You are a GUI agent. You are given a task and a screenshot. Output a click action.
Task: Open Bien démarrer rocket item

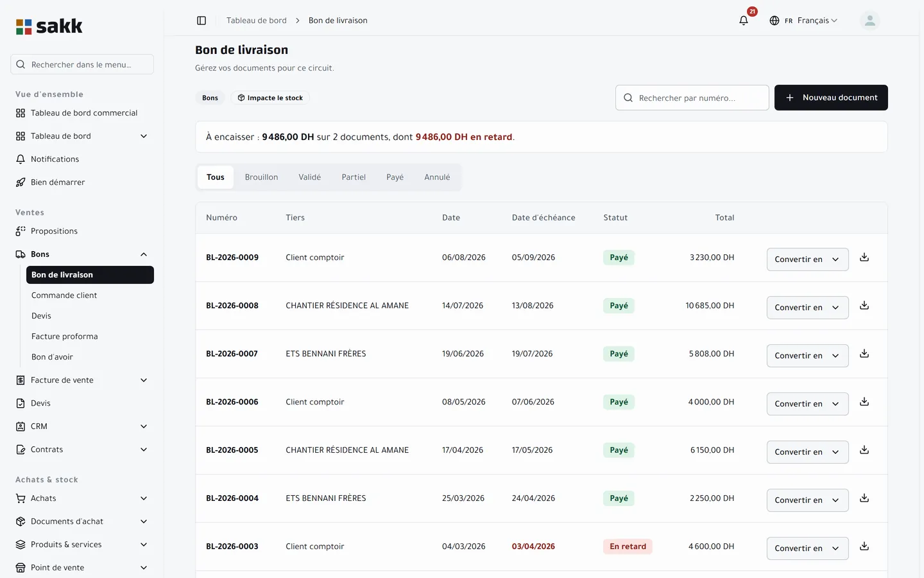(x=82, y=182)
